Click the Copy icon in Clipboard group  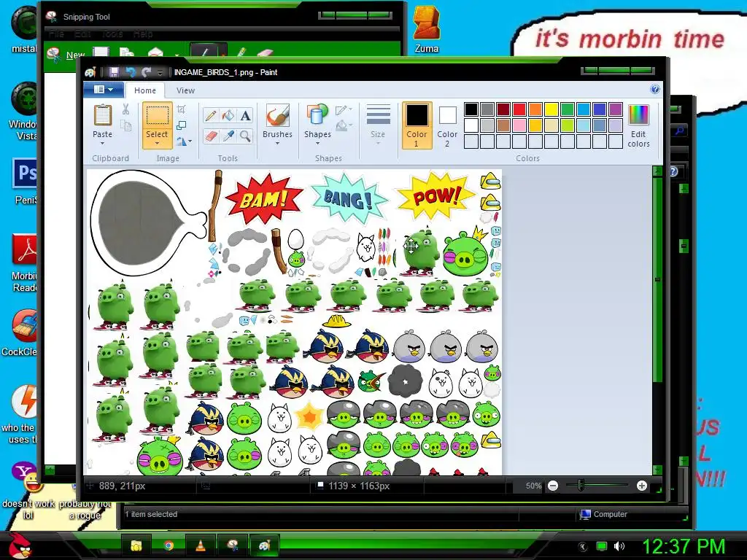[x=125, y=125]
